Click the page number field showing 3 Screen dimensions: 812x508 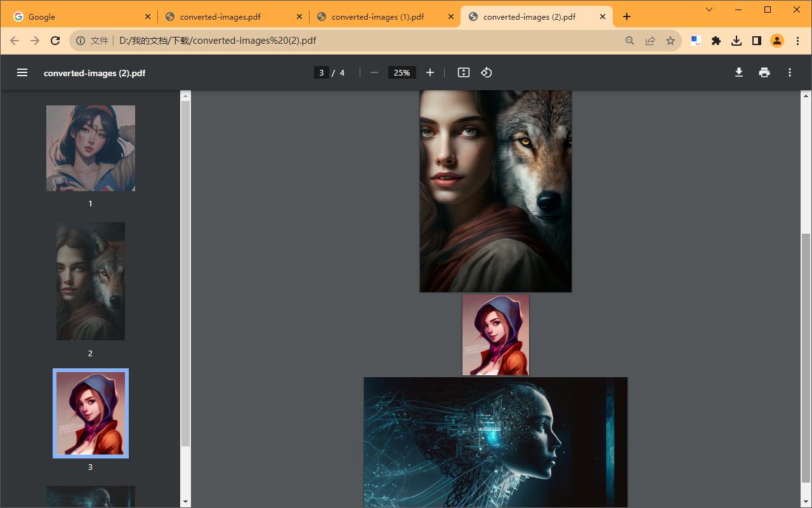pyautogui.click(x=322, y=72)
